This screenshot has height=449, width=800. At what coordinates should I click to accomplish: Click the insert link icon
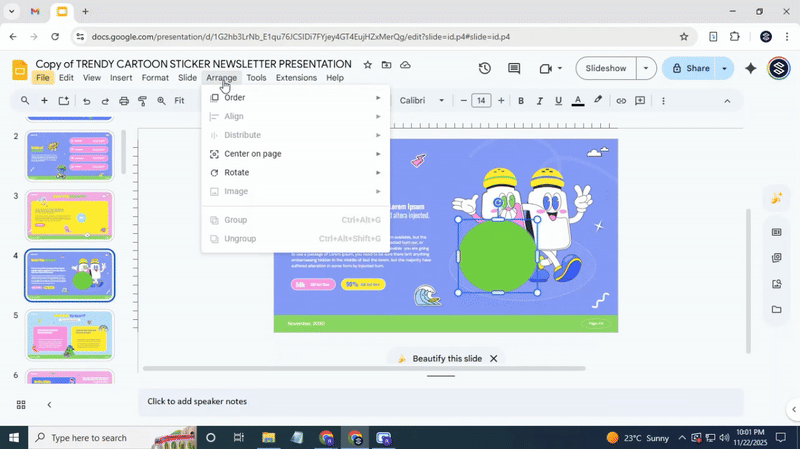point(621,101)
